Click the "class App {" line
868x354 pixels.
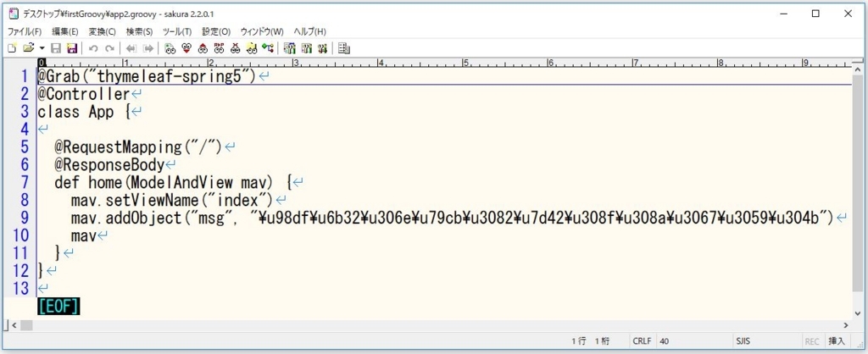83,112
